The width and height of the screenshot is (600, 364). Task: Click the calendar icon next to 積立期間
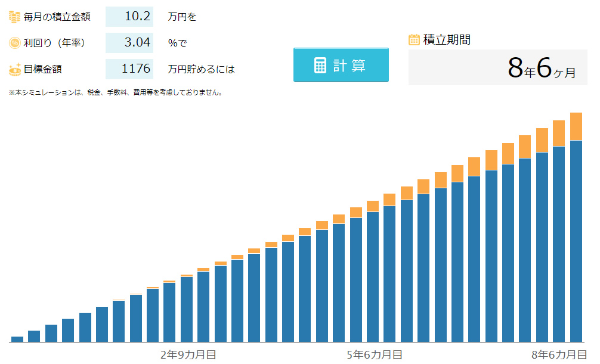click(414, 40)
